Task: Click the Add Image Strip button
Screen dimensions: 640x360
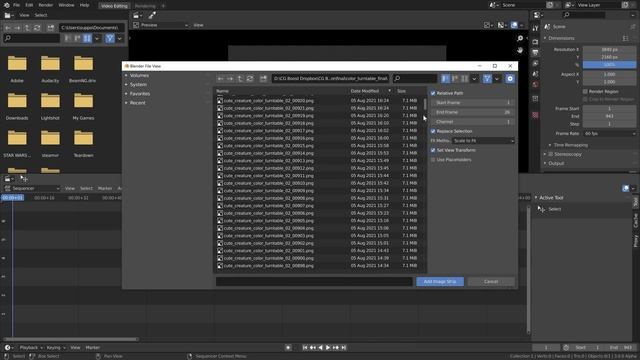Action: (x=440, y=282)
